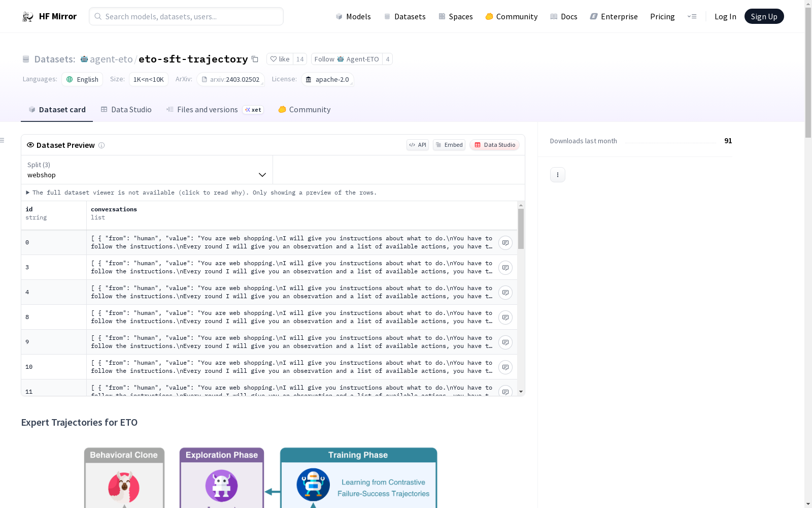Image resolution: width=812 pixels, height=508 pixels.
Task: Expand the full dataset viewer unavailable notice
Action: pos(201,193)
